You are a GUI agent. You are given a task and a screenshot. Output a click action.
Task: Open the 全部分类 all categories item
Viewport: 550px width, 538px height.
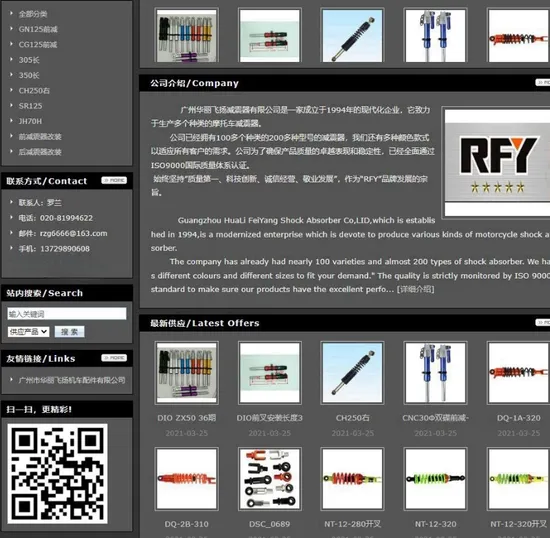(x=33, y=14)
